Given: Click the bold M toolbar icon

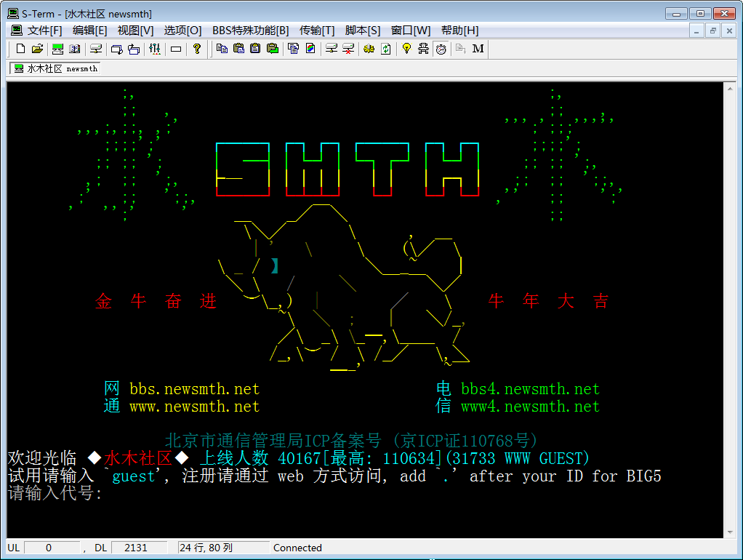Looking at the screenshot, I should tap(478, 49).
